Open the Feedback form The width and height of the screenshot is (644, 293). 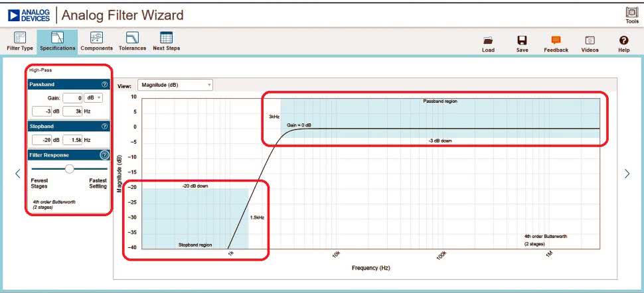556,40
